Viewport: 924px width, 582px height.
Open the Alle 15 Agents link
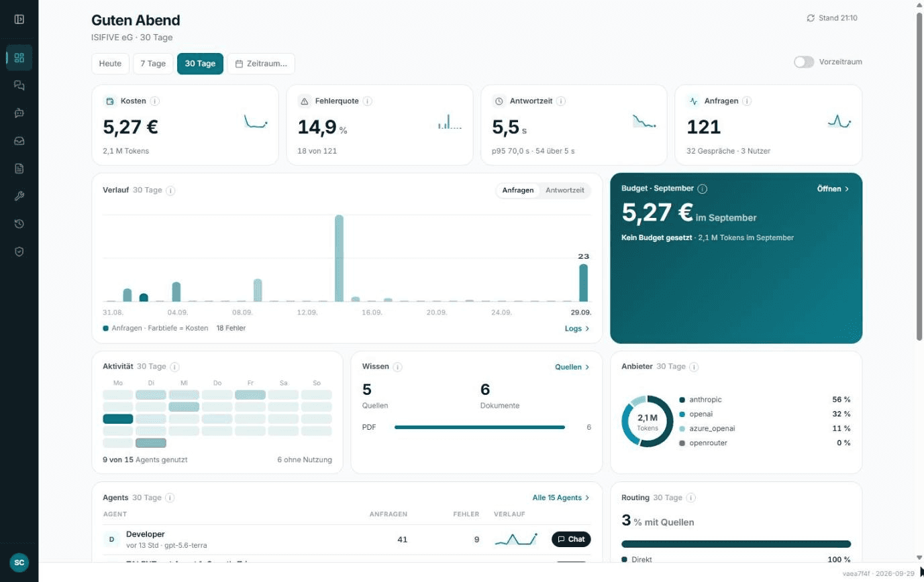pos(561,498)
